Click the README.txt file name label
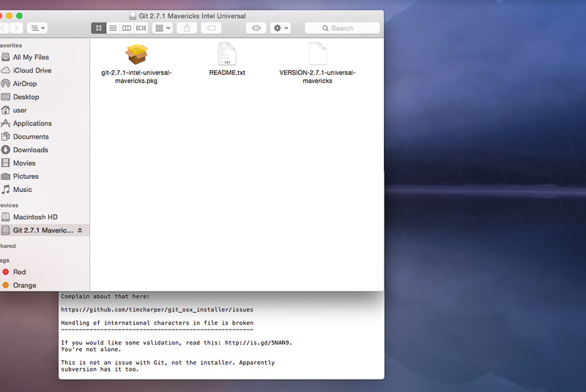The height and width of the screenshot is (392, 586). click(x=227, y=73)
